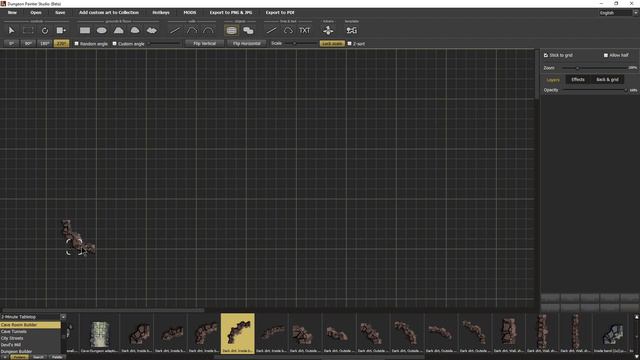This screenshot has width=640, height=360.
Task: Adjust the Opacity slider
Action: click(595, 90)
